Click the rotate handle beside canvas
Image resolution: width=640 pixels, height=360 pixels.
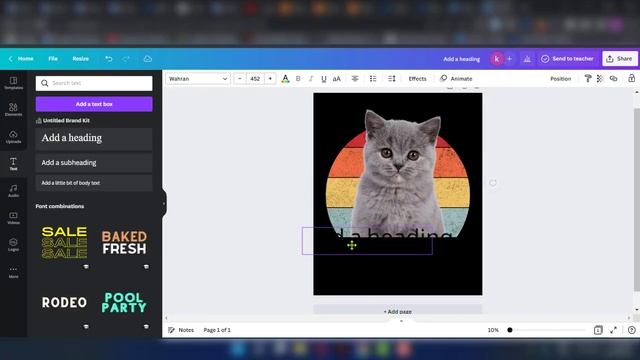coord(493,183)
